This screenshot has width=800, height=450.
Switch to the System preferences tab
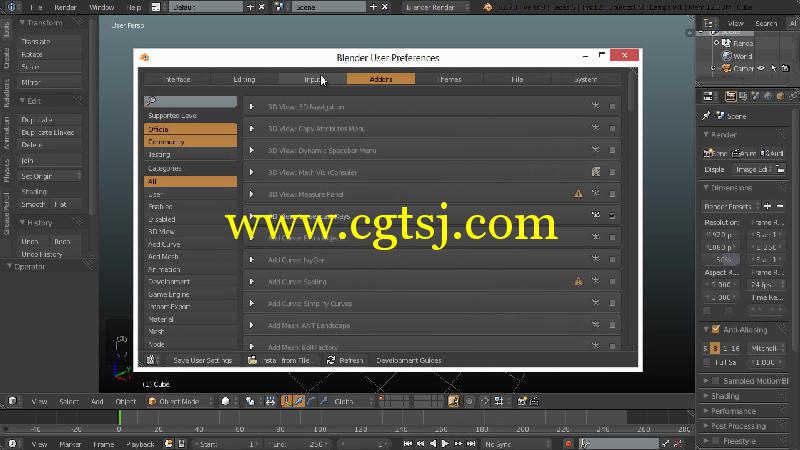[x=586, y=79]
